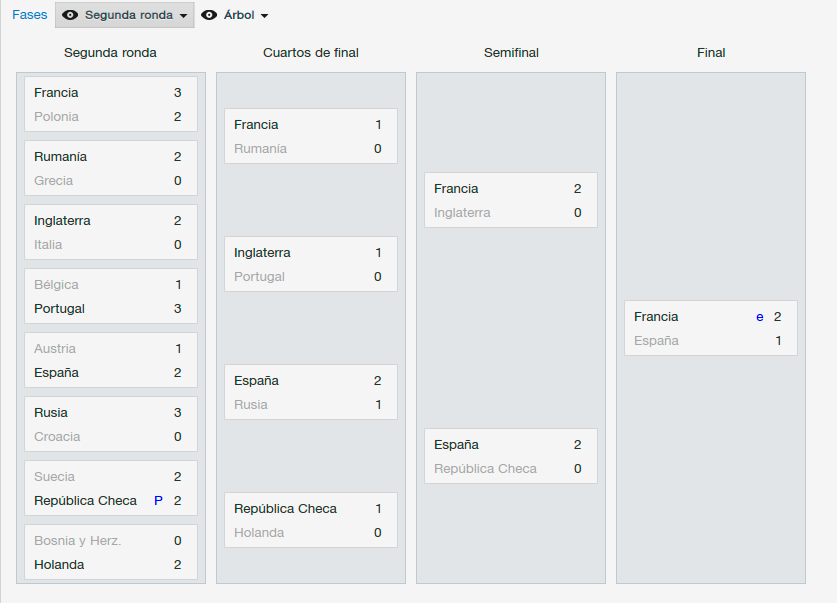Open the Segunda ronda dropdown arrow

coord(184,15)
